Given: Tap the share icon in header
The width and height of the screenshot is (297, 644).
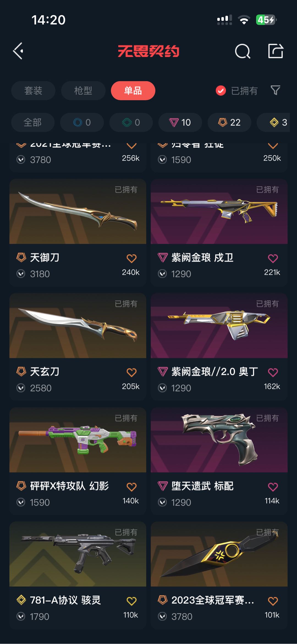Looking at the screenshot, I should coord(276,51).
